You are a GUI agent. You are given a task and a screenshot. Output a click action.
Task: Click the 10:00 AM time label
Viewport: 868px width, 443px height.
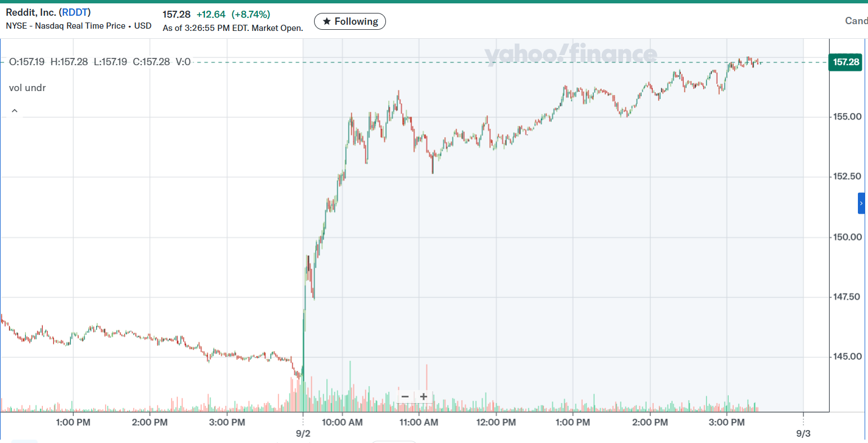[x=342, y=422]
